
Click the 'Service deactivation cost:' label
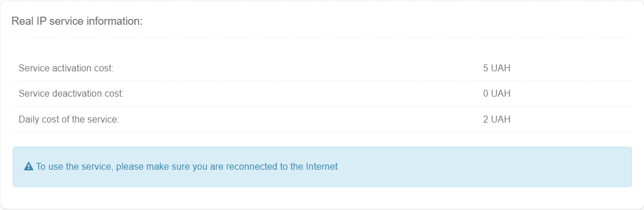pyautogui.click(x=71, y=93)
